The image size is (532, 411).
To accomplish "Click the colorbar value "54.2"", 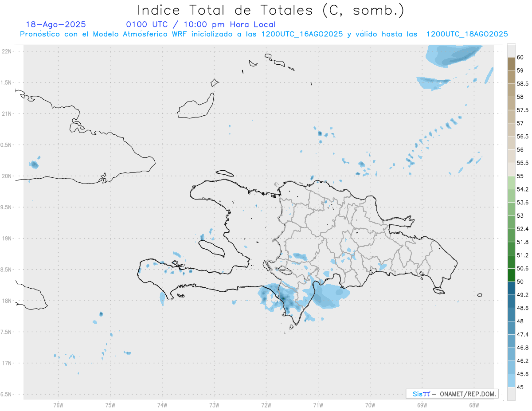I will tap(523, 189).
